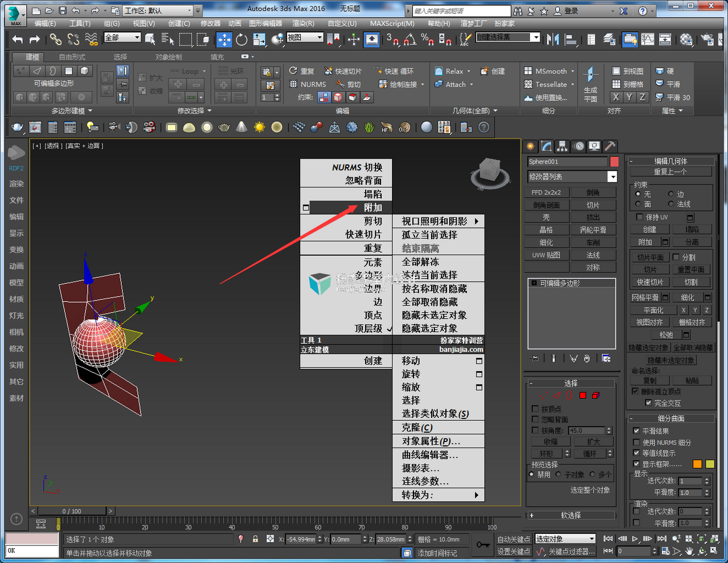Choose 克隆(C) in the quad menu

pos(439,428)
